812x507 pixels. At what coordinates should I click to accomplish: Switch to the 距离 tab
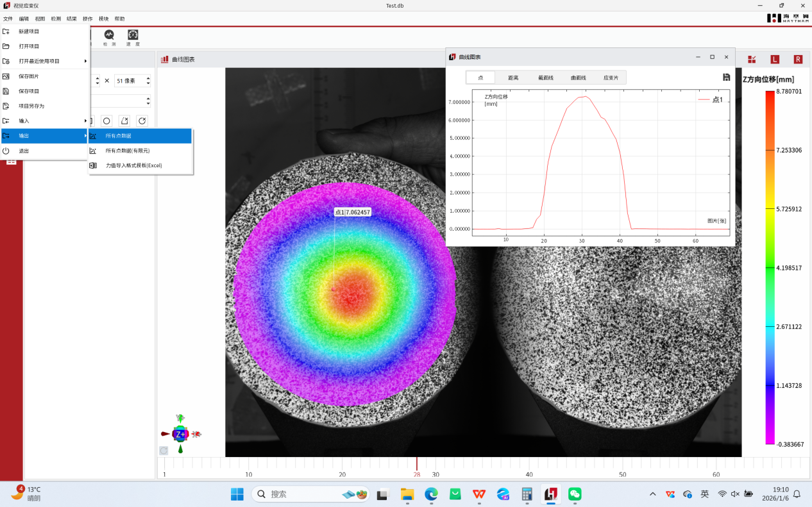[513, 78]
